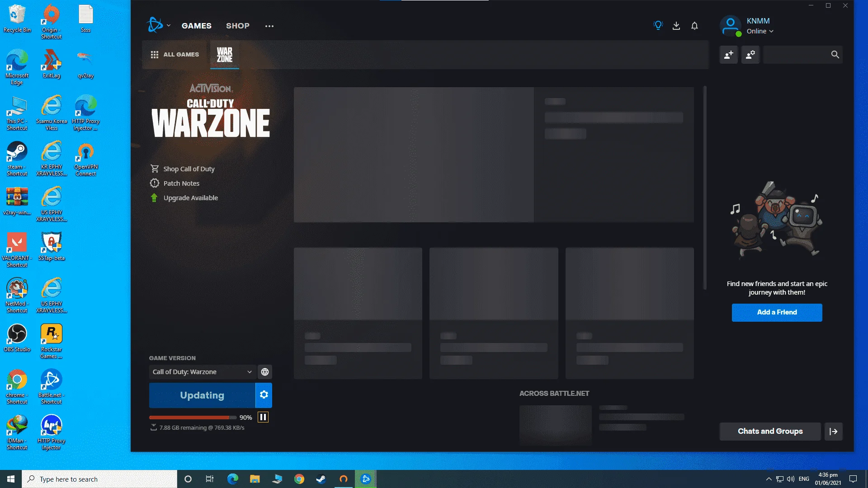Screen dimensions: 868x488
Task: Select the Origin Shortcut desktop icon
Action: [52, 22]
